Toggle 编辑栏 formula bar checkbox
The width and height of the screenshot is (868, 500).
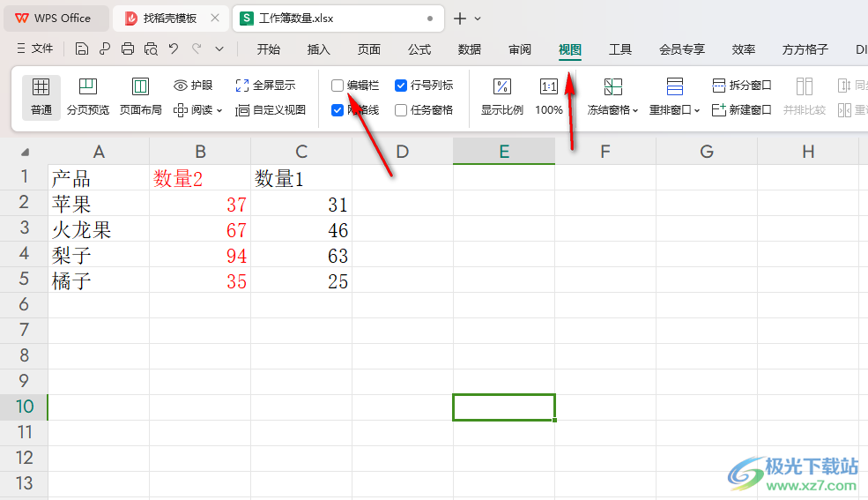[x=338, y=86]
